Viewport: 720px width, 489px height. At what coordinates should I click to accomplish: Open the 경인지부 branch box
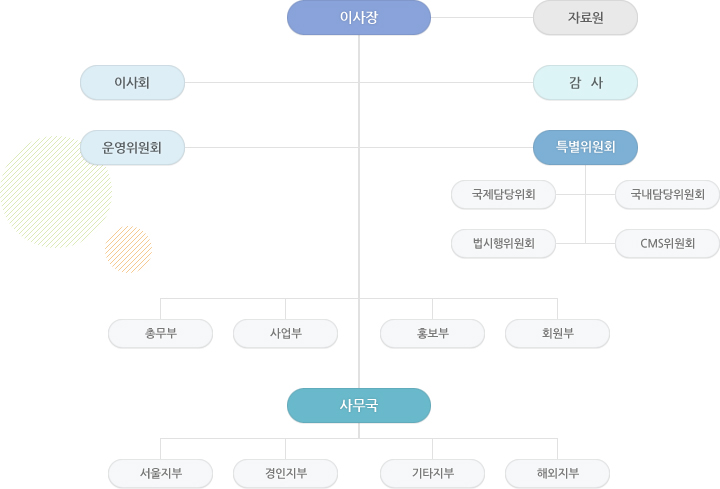pos(285,473)
